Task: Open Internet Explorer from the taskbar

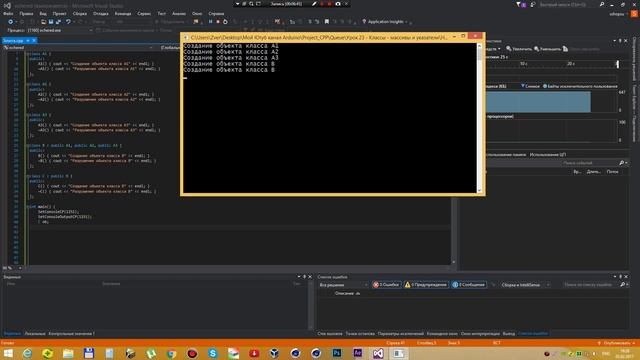Action: (27, 353)
